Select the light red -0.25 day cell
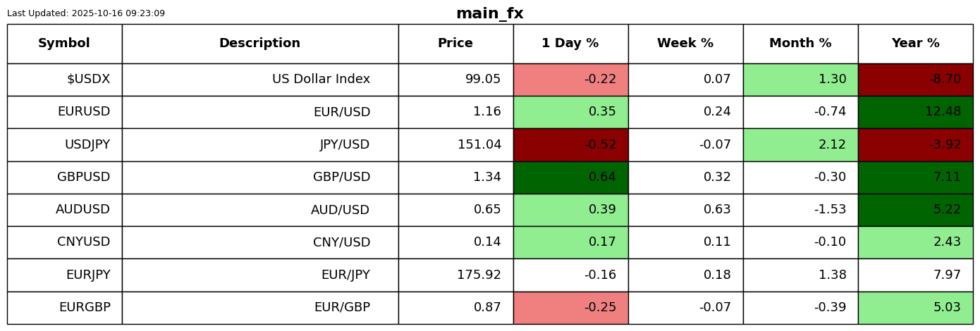The height and width of the screenshot is (331, 980). click(x=570, y=308)
